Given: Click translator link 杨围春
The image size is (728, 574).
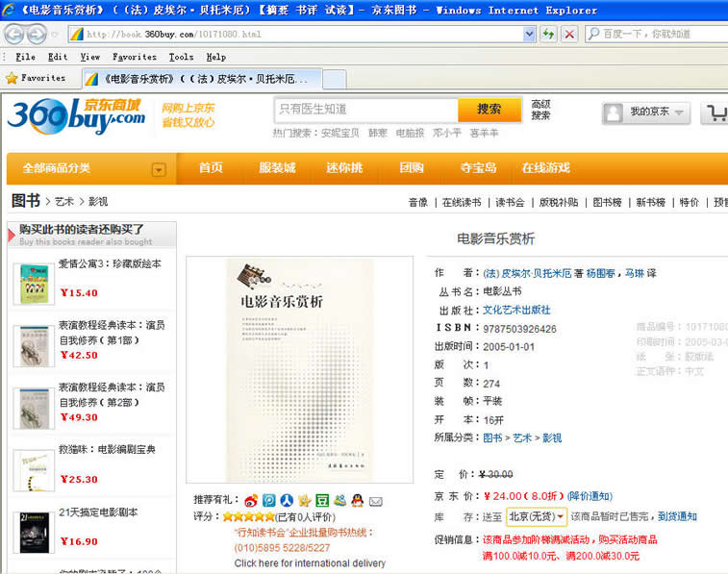Looking at the screenshot, I should 601,273.
